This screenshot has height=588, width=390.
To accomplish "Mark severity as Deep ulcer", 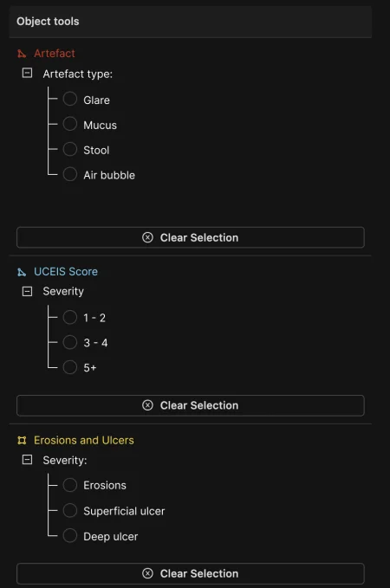I will pyautogui.click(x=70, y=535).
